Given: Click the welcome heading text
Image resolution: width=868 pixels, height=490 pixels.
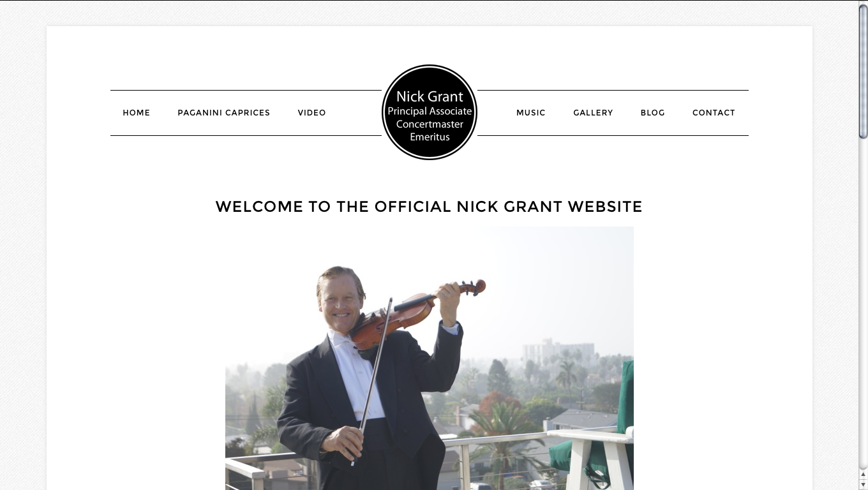Looking at the screenshot, I should point(429,207).
